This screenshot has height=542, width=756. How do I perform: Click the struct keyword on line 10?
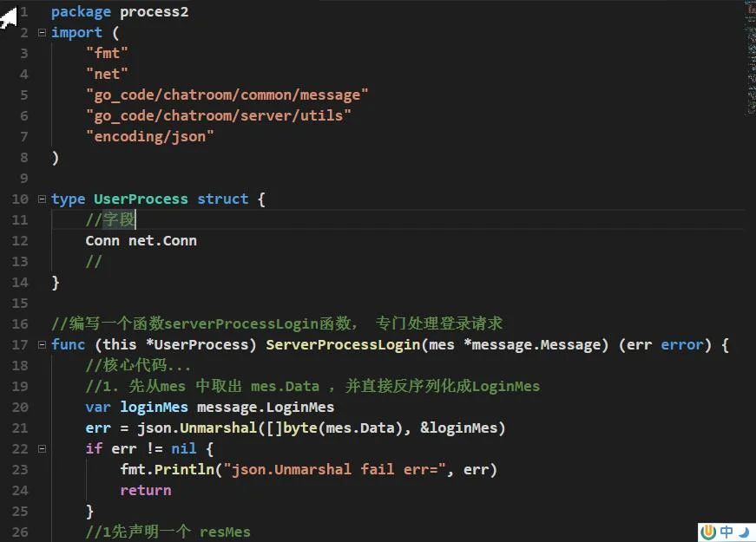coord(223,199)
